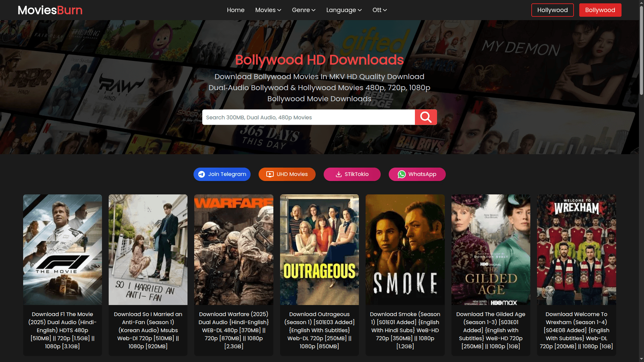Open the Download So I Married an Anti-Fan link
644x362 pixels.
click(148, 330)
